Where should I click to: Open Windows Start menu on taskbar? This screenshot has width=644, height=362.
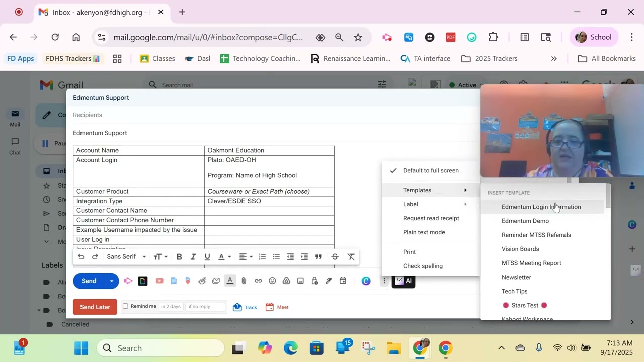81,348
